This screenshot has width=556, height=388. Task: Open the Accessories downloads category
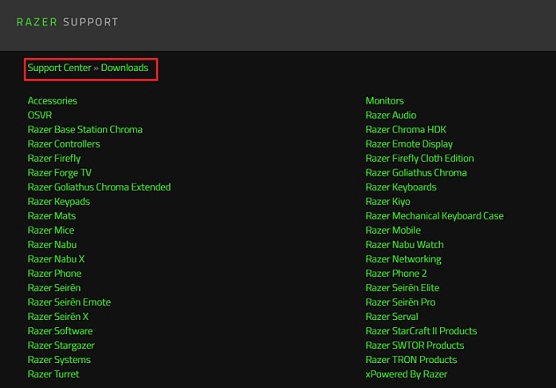click(52, 101)
